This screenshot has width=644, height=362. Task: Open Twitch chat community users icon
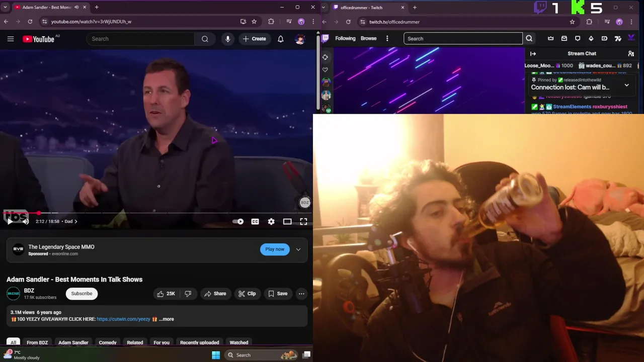[x=631, y=53]
